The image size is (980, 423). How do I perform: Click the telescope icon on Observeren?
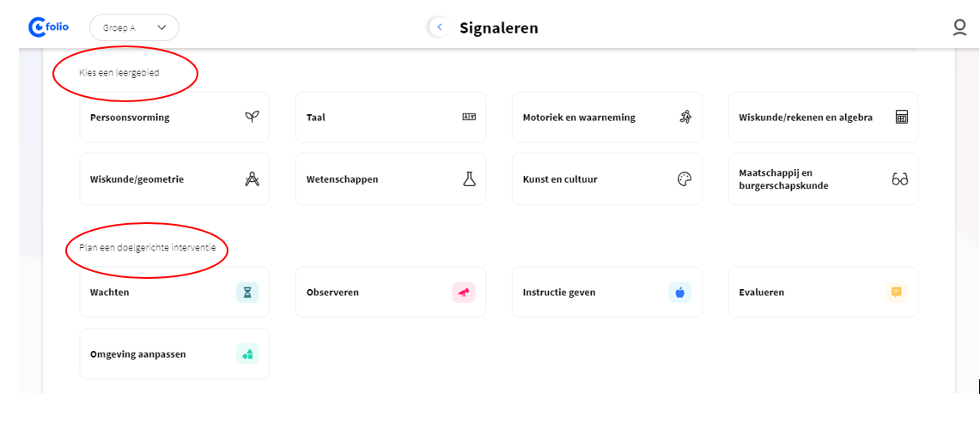(x=464, y=293)
